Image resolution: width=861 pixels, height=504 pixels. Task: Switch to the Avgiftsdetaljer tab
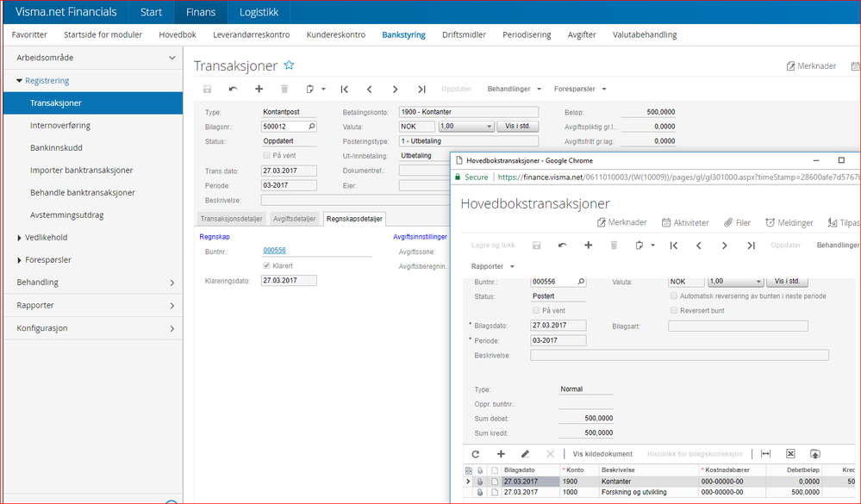click(x=294, y=219)
